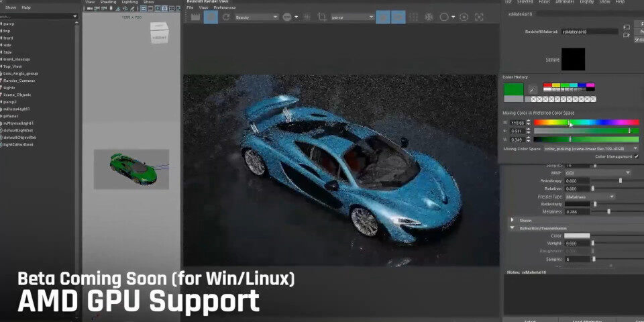The height and width of the screenshot is (322, 644).
Task: Toggle the Color Management checkbox
Action: 636,156
